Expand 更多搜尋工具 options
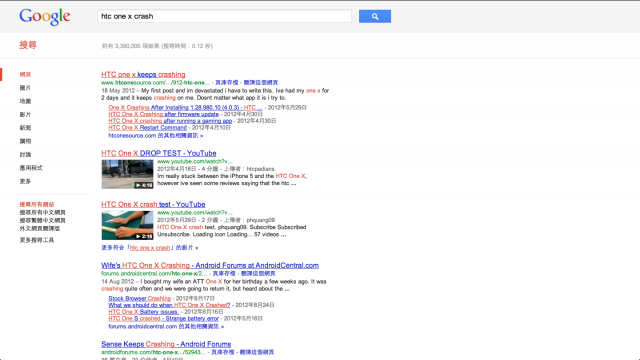 coord(37,240)
